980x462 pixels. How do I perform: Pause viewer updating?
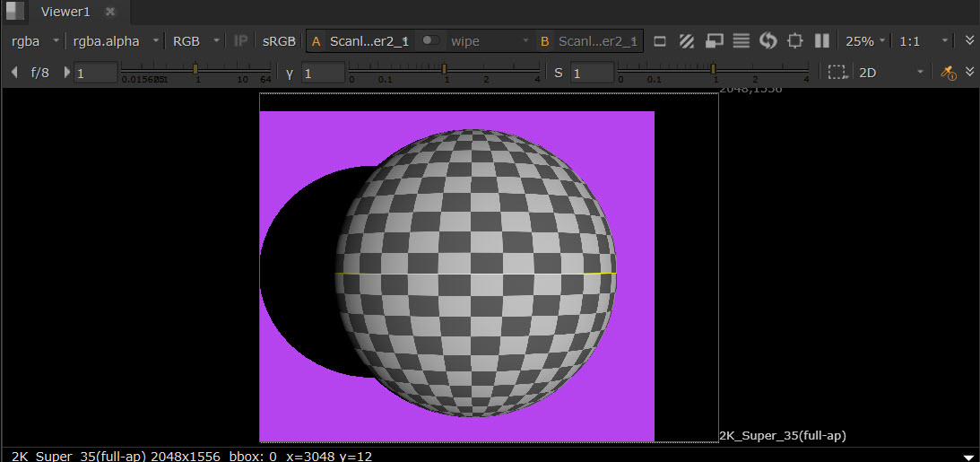[x=821, y=41]
